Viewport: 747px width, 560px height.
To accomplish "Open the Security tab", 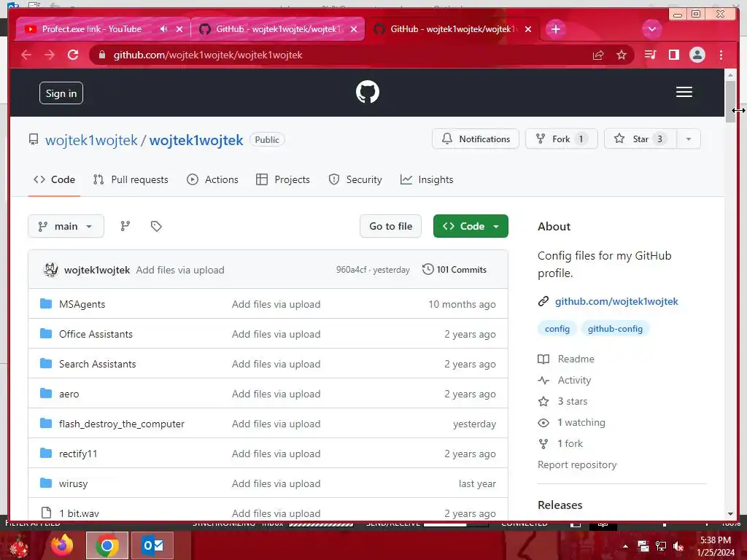I will 355,179.
